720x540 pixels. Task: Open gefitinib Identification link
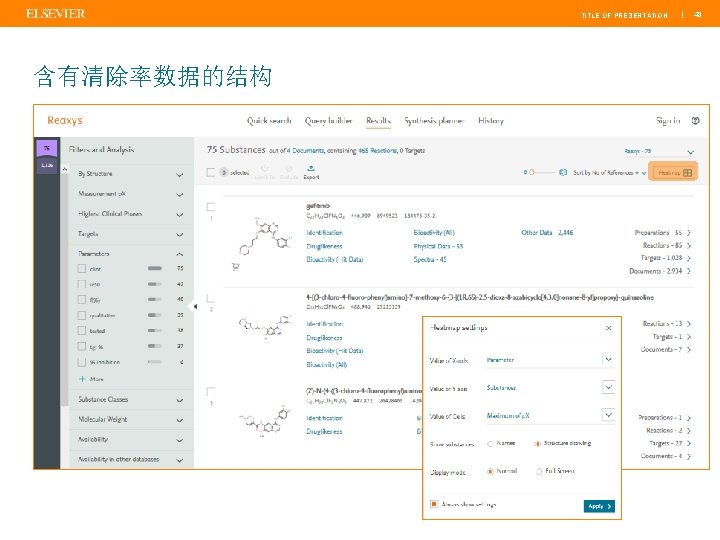pos(325,233)
